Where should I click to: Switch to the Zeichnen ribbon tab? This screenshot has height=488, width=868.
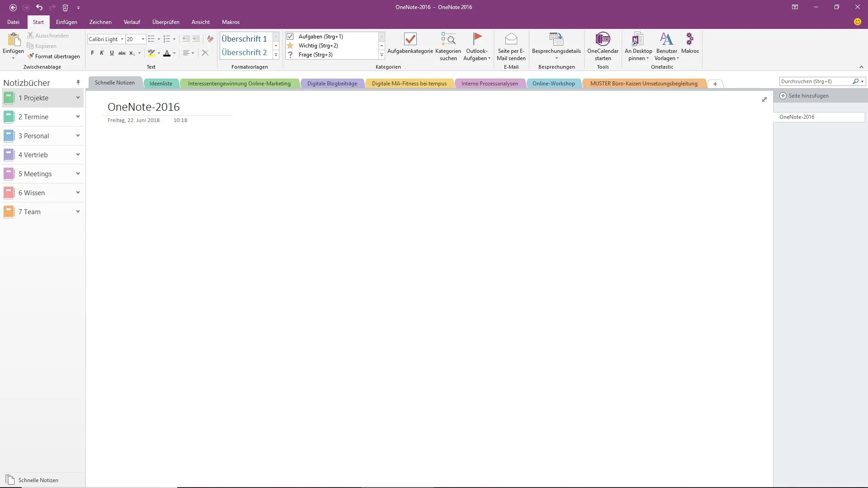pyautogui.click(x=100, y=22)
